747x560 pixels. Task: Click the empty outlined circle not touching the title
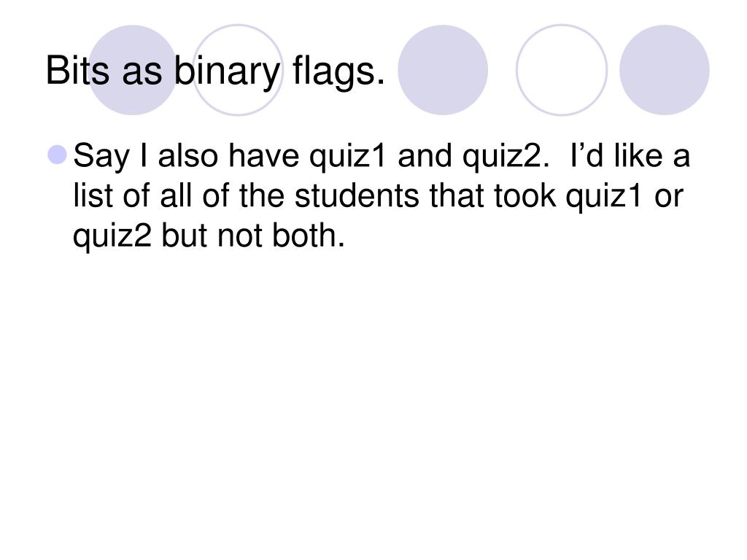tap(562, 70)
